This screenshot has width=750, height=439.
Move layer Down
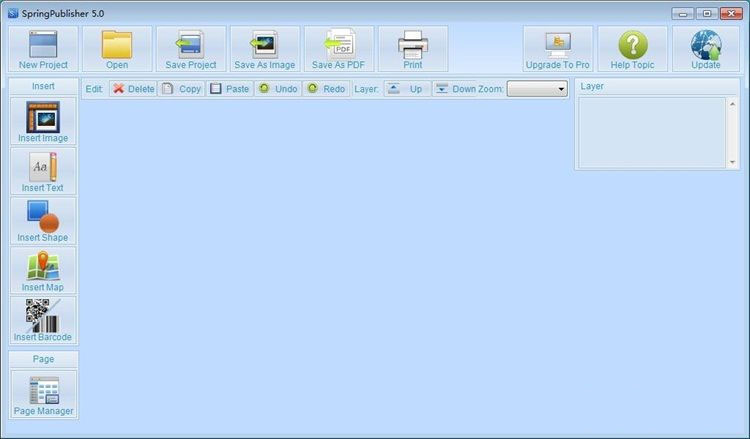coord(455,89)
